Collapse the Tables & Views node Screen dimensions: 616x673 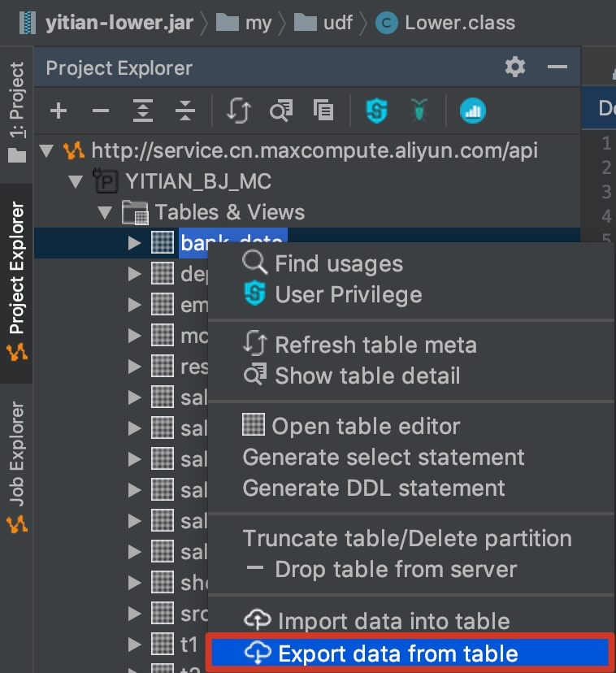pos(104,212)
